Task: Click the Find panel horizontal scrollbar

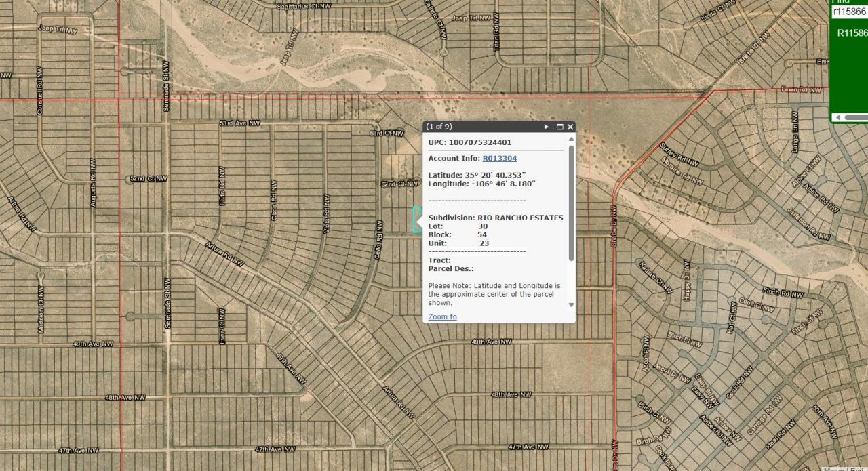Action: [856, 117]
